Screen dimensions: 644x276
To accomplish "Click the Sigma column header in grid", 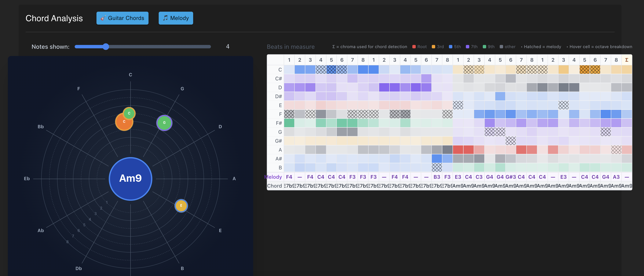I will pyautogui.click(x=626, y=60).
